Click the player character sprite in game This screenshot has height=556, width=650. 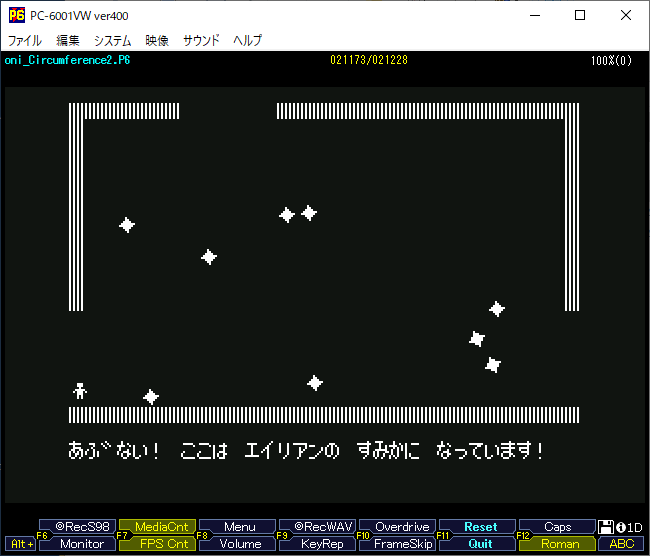(80, 391)
